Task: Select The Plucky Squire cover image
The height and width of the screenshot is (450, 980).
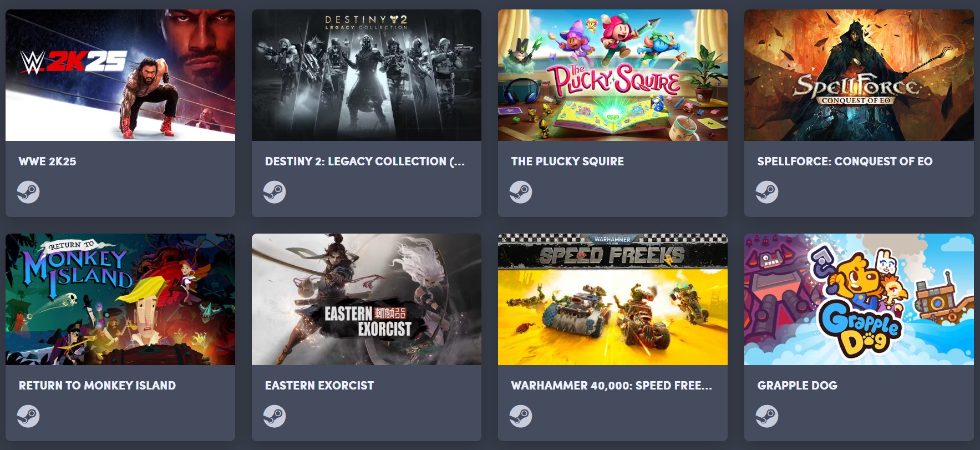Action: point(613,75)
